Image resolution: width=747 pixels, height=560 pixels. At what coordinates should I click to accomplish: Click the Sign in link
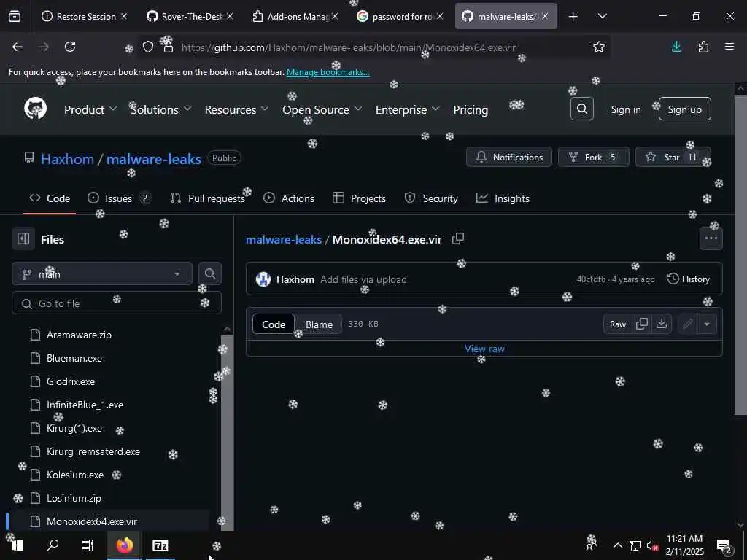point(625,109)
